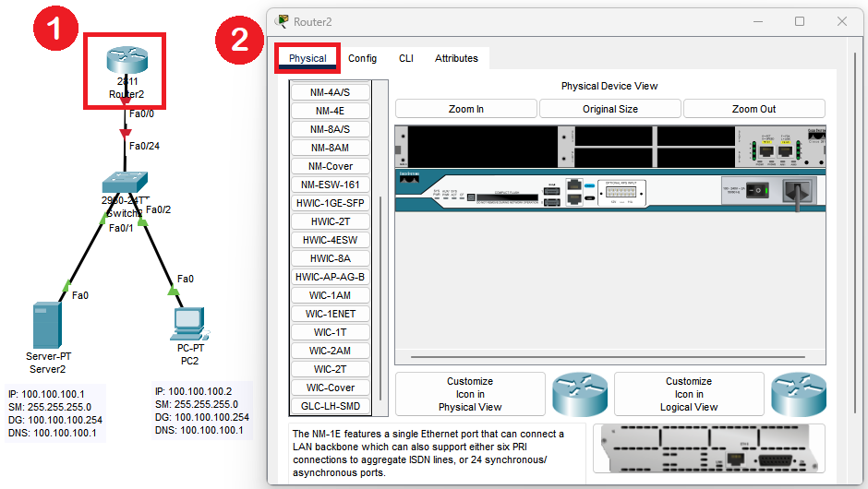Click the Zoom In button
This screenshot has height=489, width=868.
click(466, 109)
